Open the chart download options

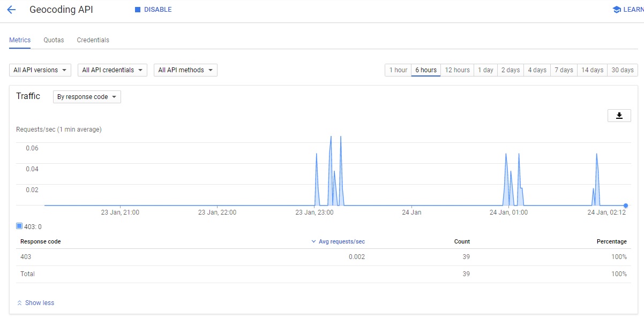pyautogui.click(x=619, y=115)
